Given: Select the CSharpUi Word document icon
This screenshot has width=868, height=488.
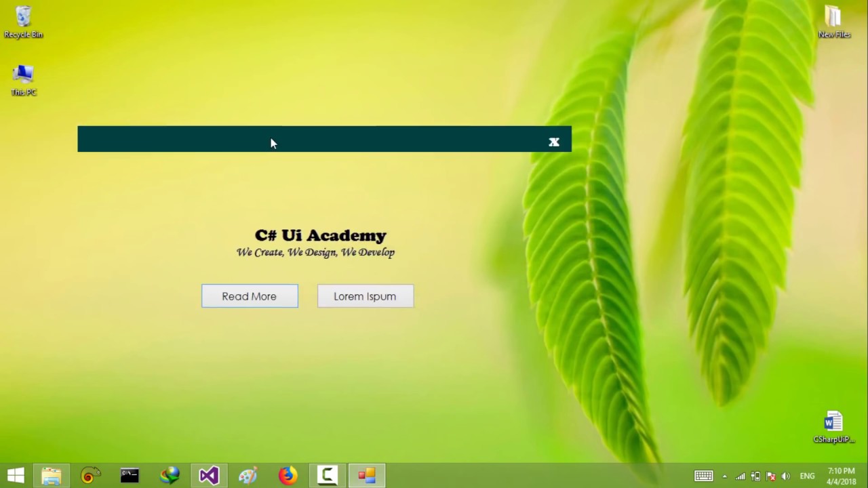Looking at the screenshot, I should [834, 427].
